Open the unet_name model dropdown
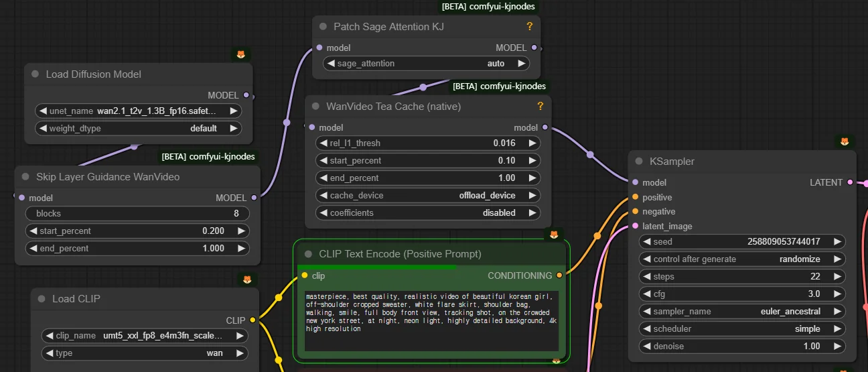The height and width of the screenshot is (372, 868). coord(138,111)
